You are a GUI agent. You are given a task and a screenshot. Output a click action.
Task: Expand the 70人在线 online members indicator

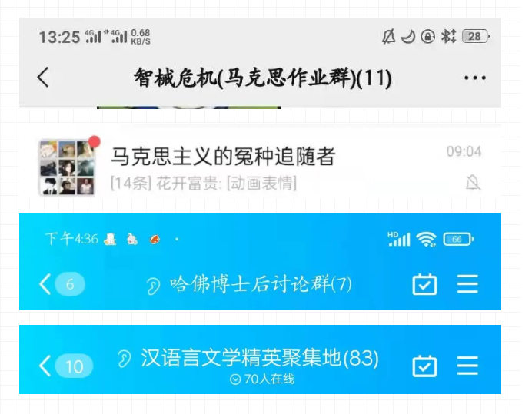261,379
